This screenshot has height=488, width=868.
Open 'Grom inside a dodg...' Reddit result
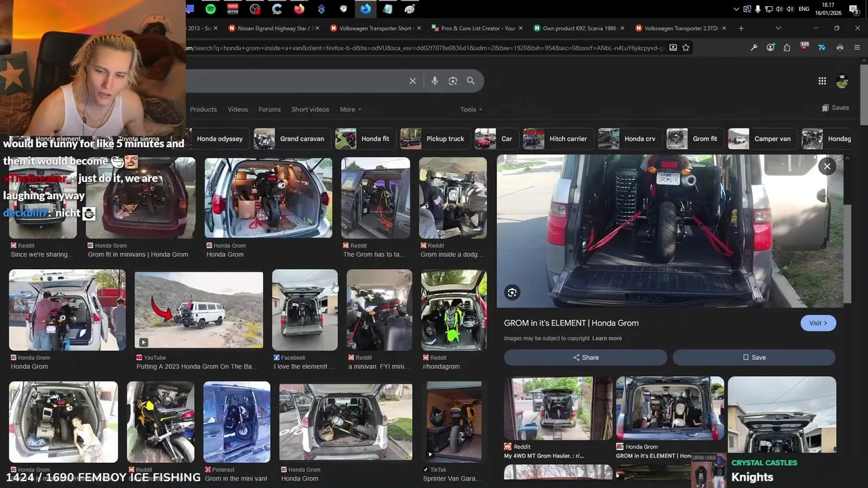coord(453,198)
